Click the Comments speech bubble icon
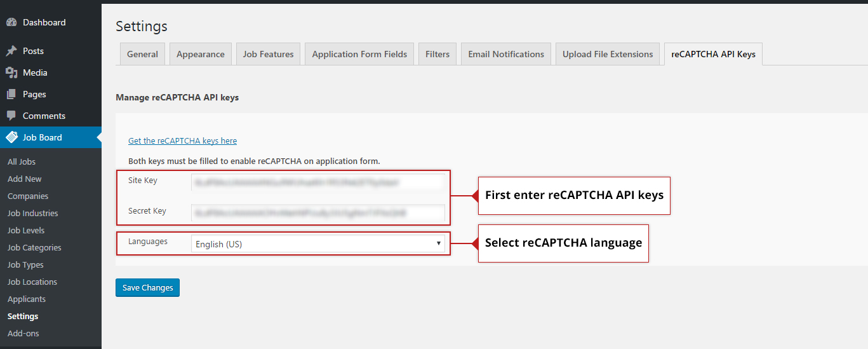The height and width of the screenshot is (349, 868). pyautogui.click(x=11, y=116)
